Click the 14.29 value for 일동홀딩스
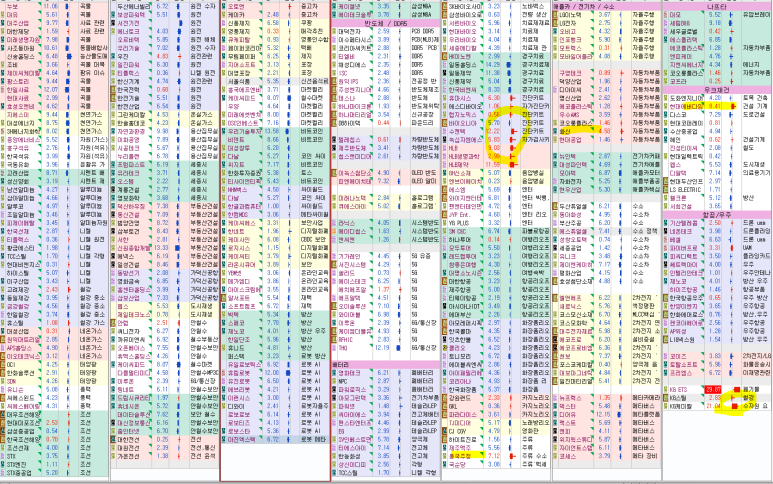This screenshot has width=773, height=484. click(493, 65)
